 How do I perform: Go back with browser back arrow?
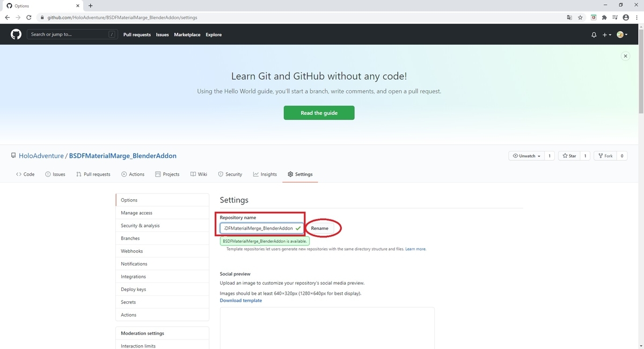[x=7, y=17]
